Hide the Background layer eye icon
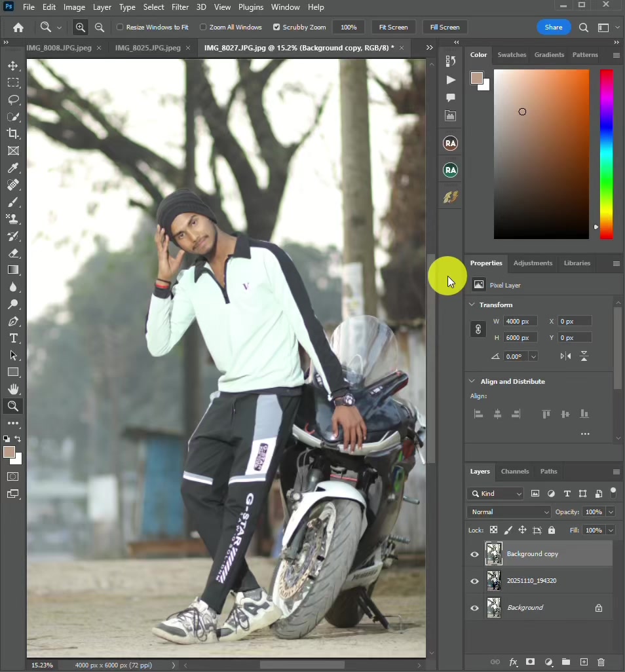This screenshot has width=625, height=672. coord(474,608)
